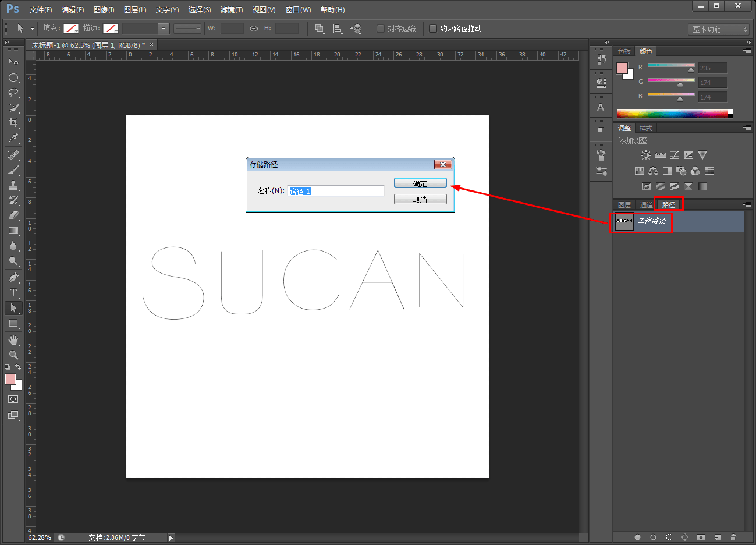Select the Clone Stamp tool
This screenshot has height=545, width=756.
13,185
